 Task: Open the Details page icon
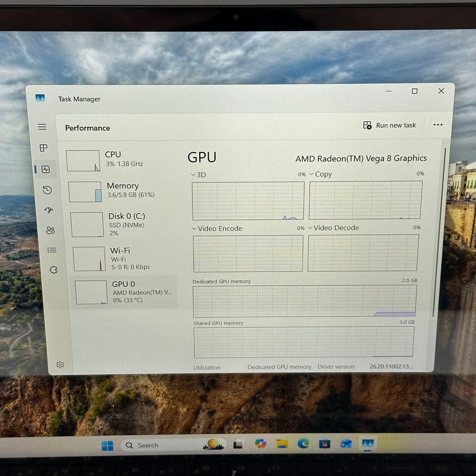52,250
